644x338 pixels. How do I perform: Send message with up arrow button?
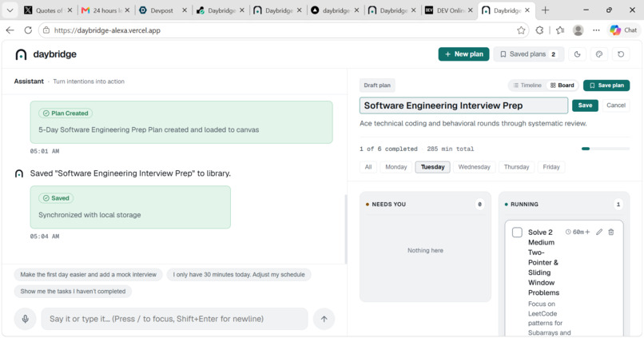pyautogui.click(x=324, y=319)
